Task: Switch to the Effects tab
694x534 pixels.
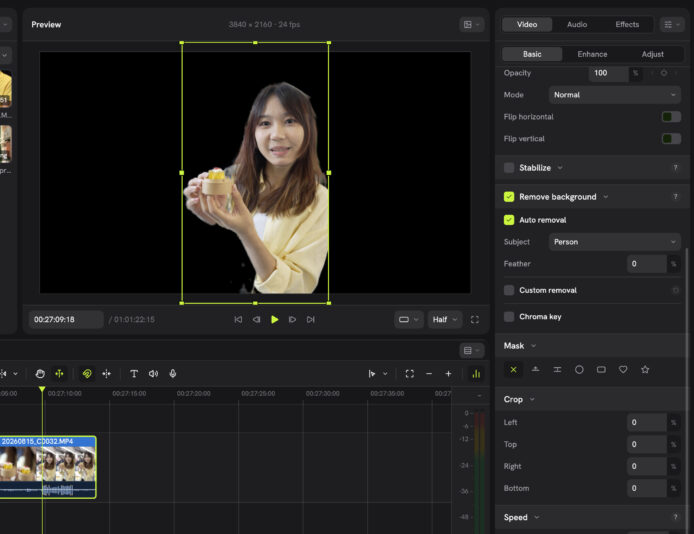Action: (627, 24)
